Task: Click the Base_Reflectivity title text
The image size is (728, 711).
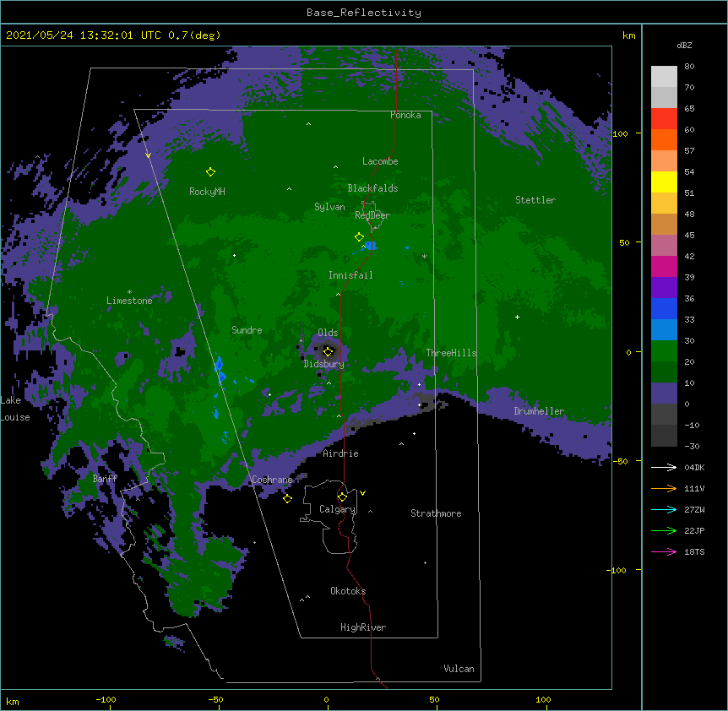Action: tap(364, 13)
